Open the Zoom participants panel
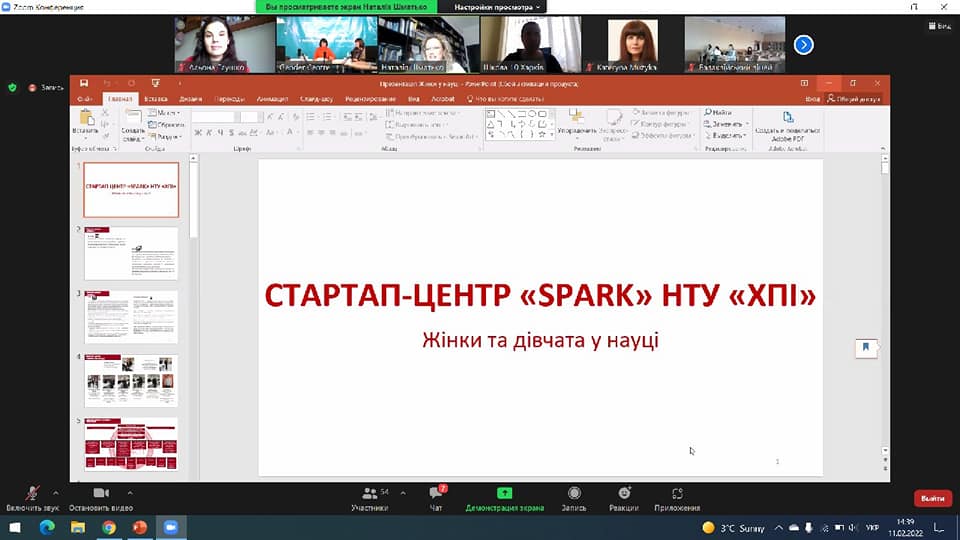This screenshot has height=540, width=960. [x=369, y=494]
